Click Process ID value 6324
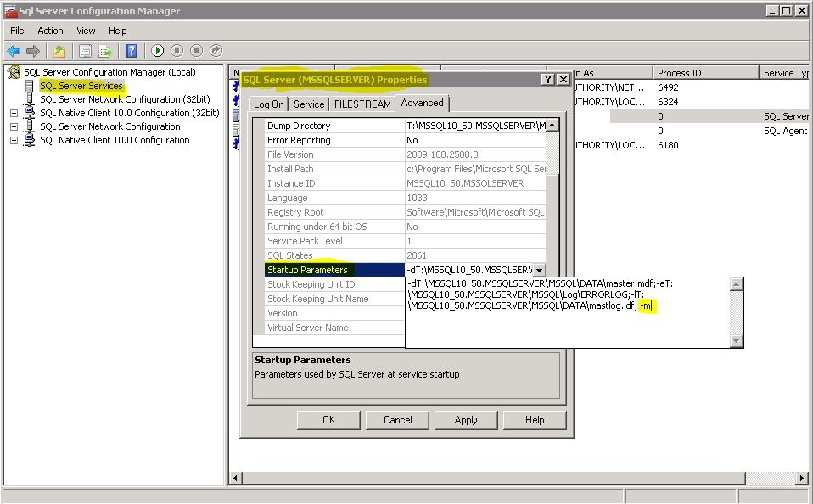 click(x=668, y=102)
